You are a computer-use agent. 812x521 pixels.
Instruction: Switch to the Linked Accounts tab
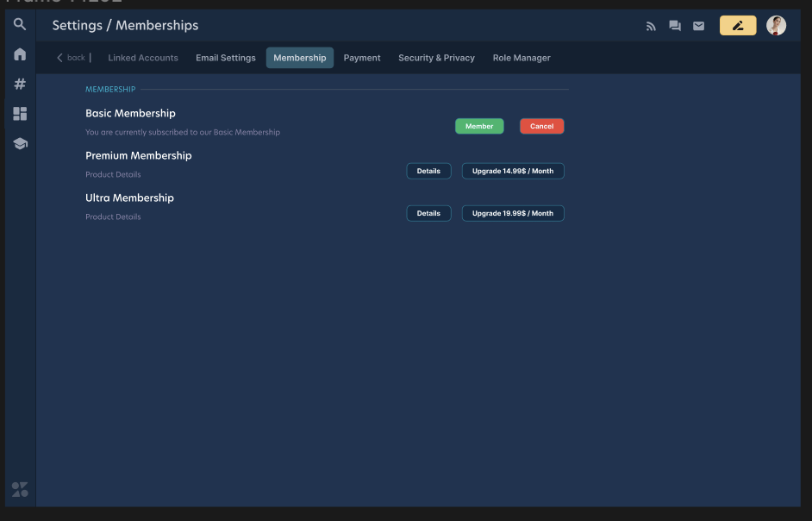(x=142, y=58)
